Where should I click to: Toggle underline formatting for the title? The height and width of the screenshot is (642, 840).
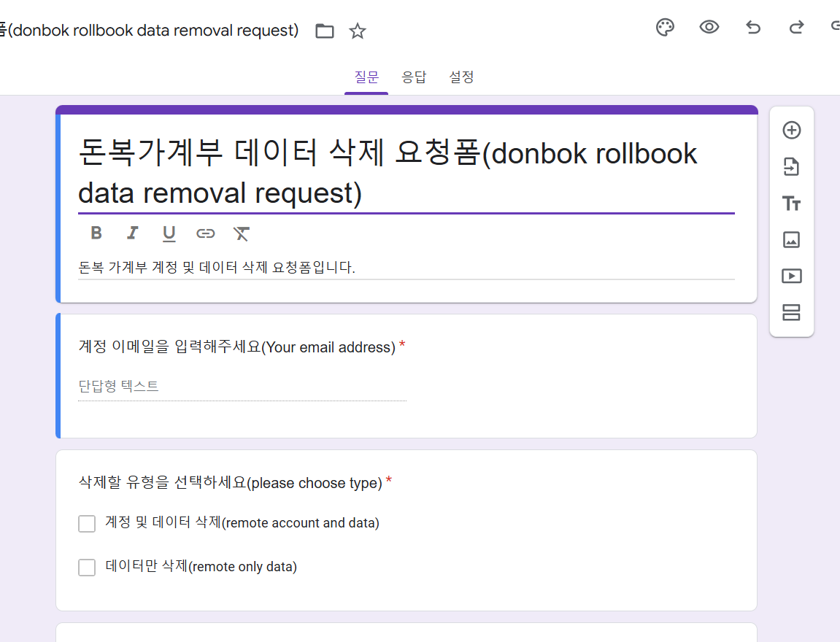pyautogui.click(x=169, y=233)
